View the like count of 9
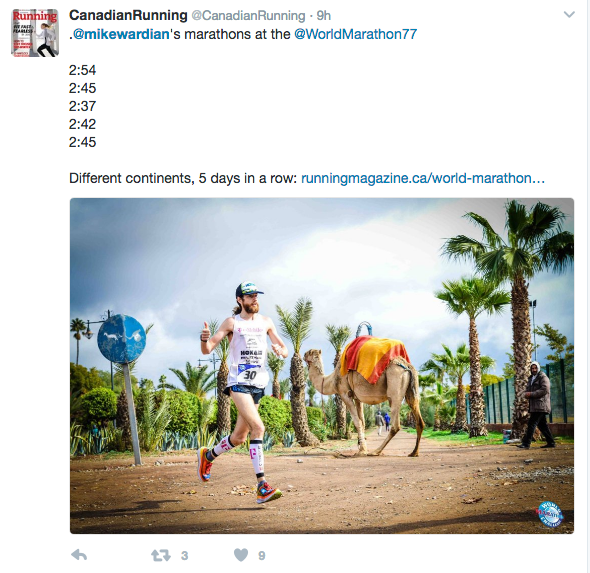This screenshot has width=590, height=573. pyautogui.click(x=262, y=556)
